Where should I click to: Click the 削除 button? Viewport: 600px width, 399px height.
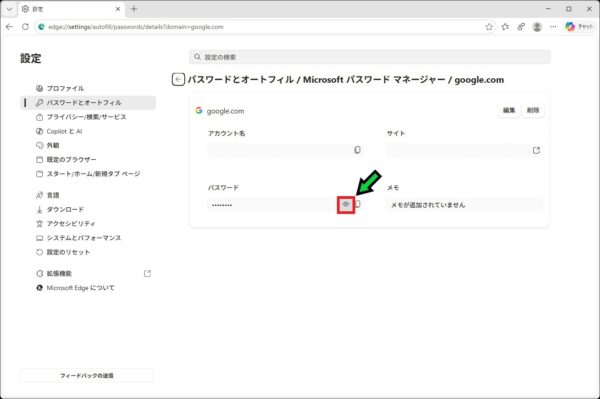click(x=533, y=110)
